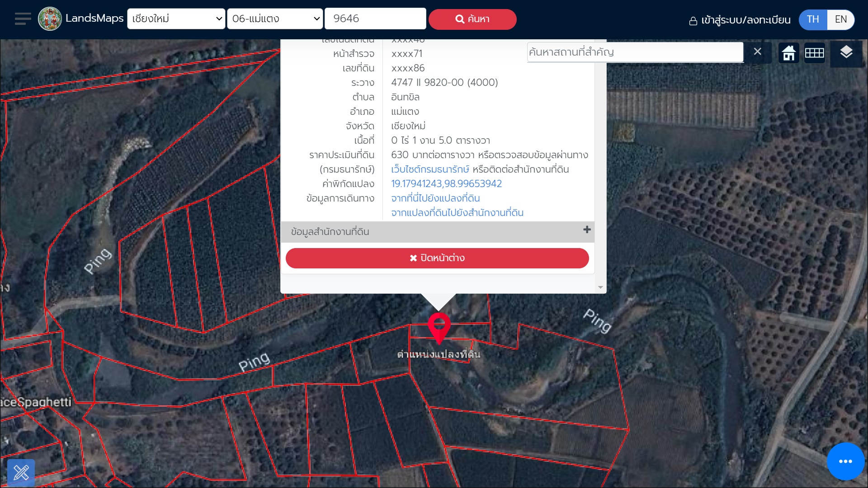This screenshot has height=488, width=868.
Task: Click the ค้นหา search button
Action: (x=472, y=19)
